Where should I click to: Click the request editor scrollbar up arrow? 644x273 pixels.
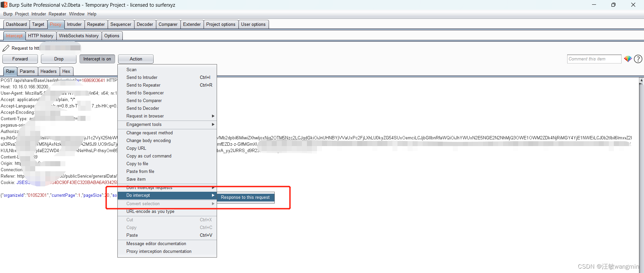tap(641, 81)
